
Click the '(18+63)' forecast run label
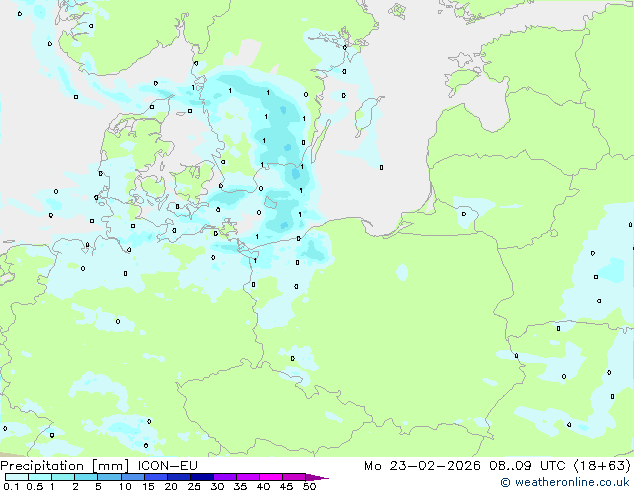pyautogui.click(x=602, y=466)
